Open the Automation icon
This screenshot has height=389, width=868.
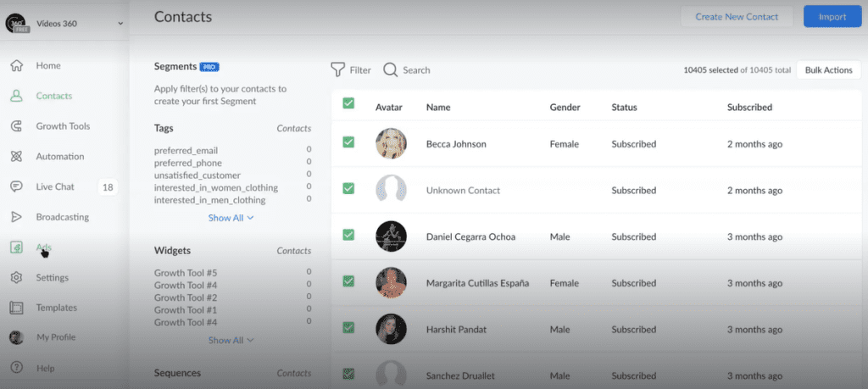pyautogui.click(x=17, y=157)
